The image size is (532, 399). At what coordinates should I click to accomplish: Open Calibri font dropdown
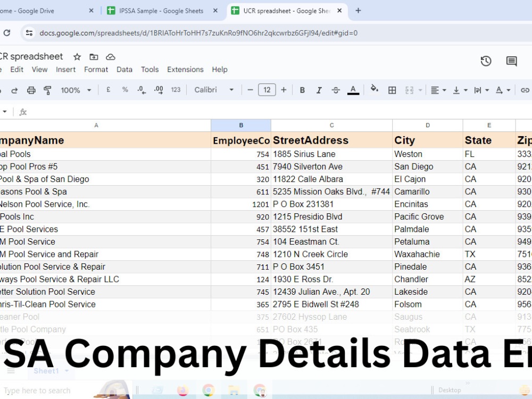coord(214,90)
